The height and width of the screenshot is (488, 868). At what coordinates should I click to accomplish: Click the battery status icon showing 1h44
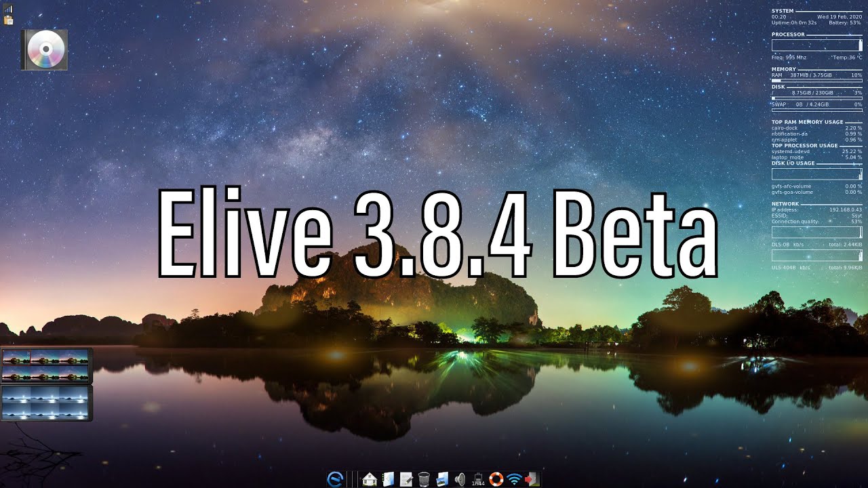pos(478,479)
